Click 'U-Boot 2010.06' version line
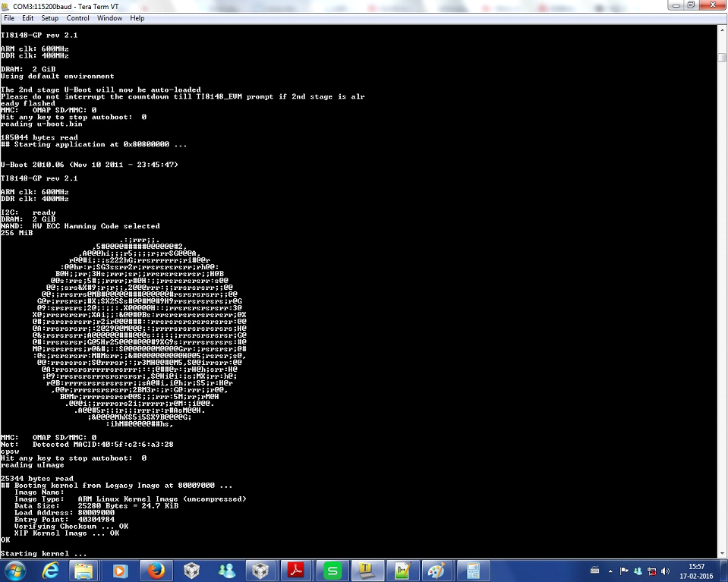This screenshot has width=728, height=582. (89, 165)
